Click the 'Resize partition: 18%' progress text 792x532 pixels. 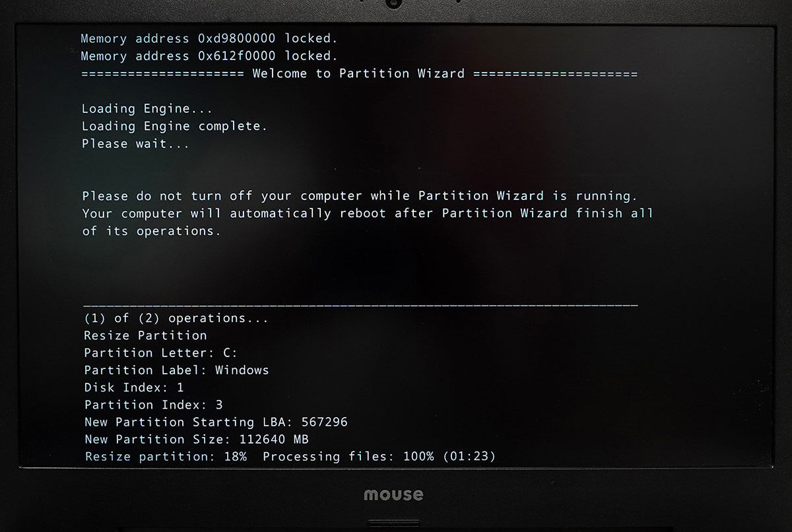tap(166, 456)
